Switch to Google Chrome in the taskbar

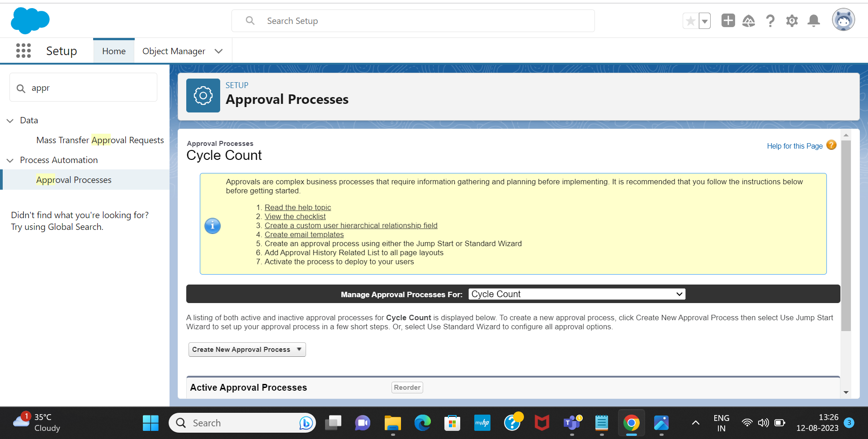pos(632,423)
